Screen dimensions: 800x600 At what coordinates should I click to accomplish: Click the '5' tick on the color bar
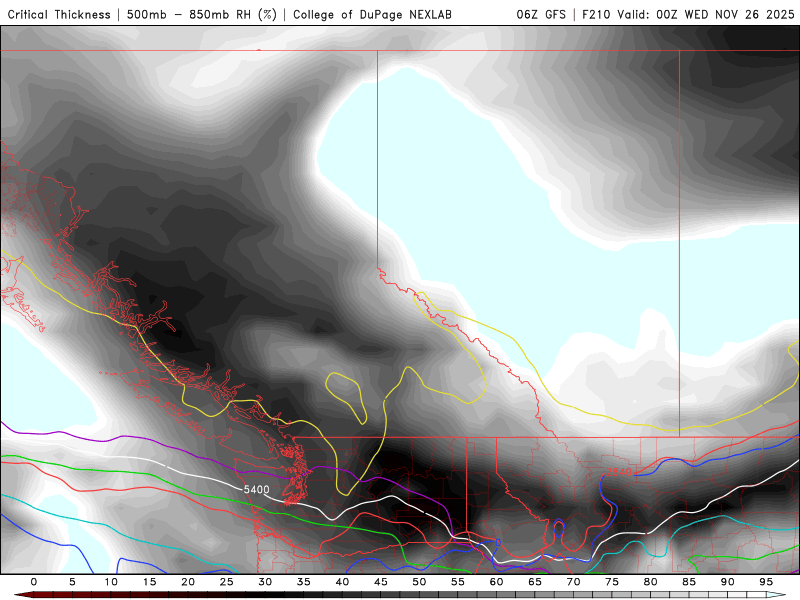tap(72, 582)
